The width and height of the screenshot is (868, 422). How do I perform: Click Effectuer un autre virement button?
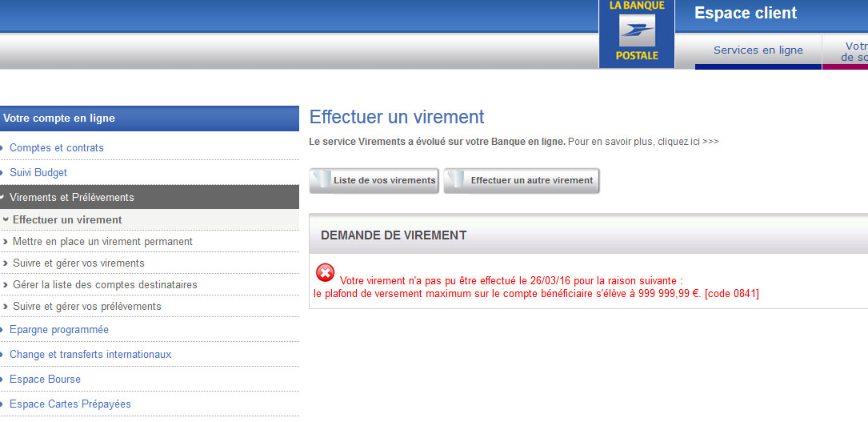522,180
